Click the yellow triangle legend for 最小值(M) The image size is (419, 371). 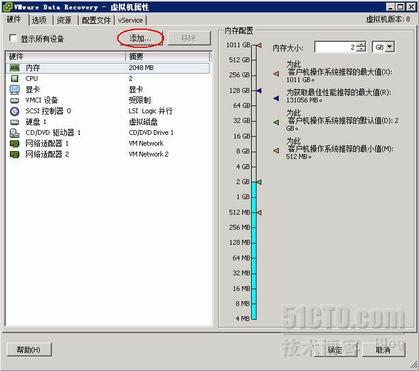click(x=276, y=151)
